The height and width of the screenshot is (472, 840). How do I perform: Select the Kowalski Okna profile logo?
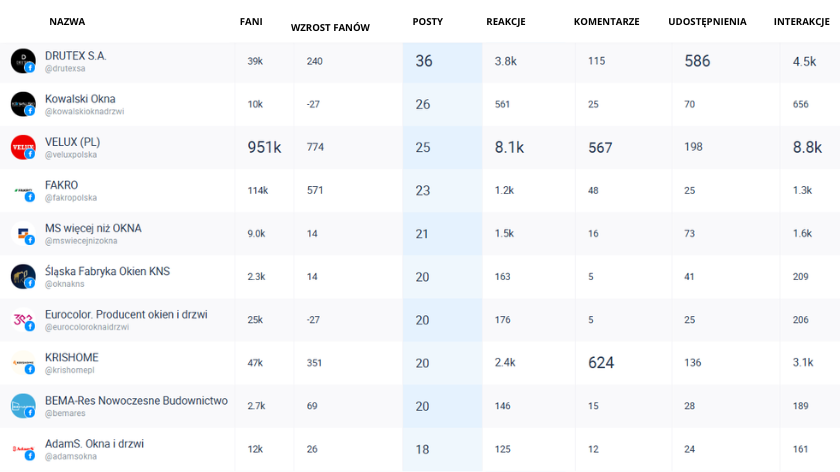[23, 104]
